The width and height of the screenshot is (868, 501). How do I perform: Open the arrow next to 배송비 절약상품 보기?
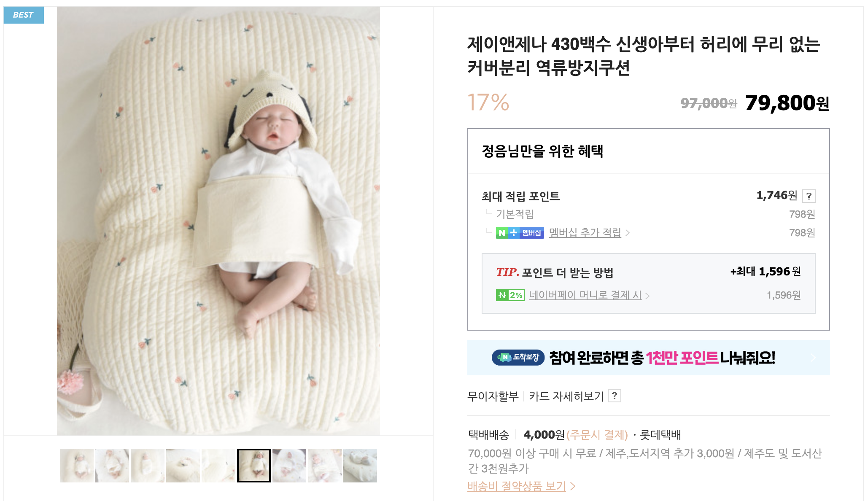point(573,486)
